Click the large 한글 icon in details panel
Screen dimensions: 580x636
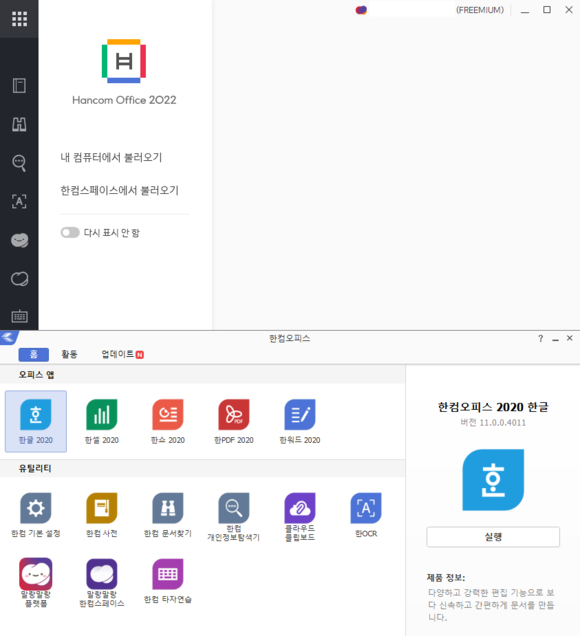(493, 480)
